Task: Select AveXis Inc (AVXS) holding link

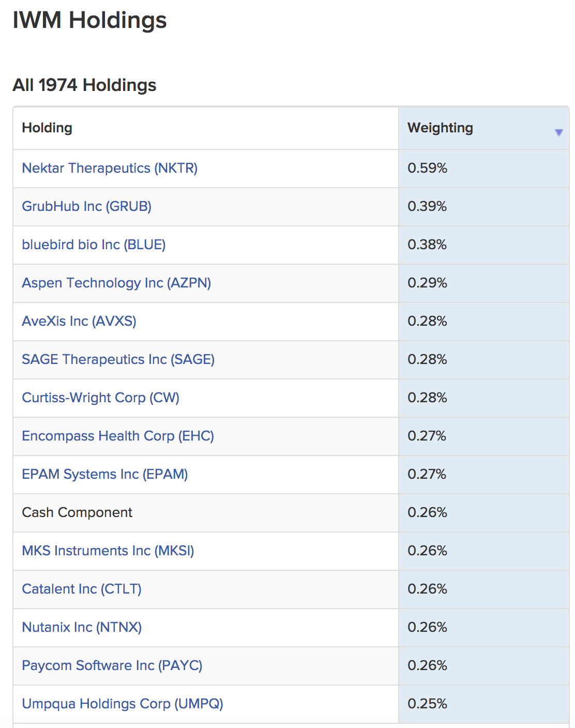Action: click(79, 321)
